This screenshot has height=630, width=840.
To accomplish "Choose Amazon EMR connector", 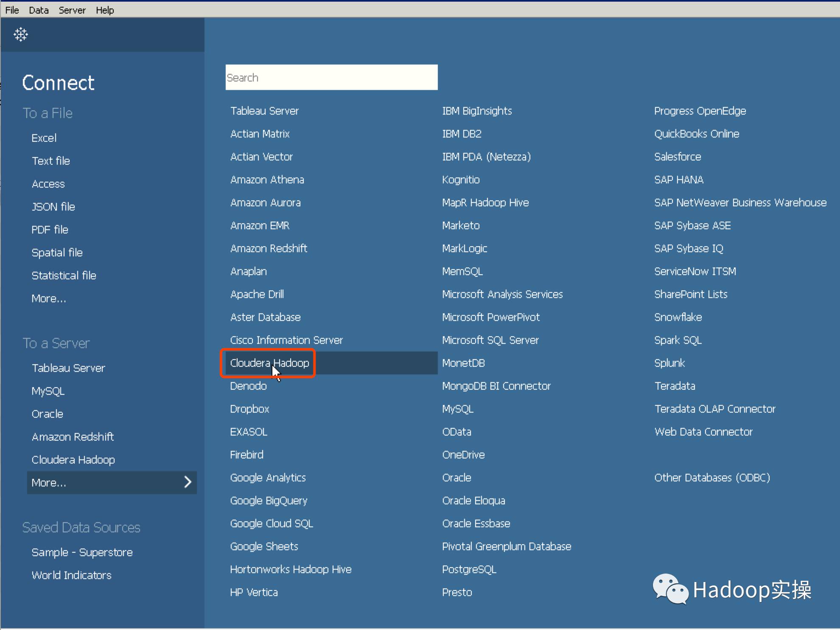I will click(260, 225).
